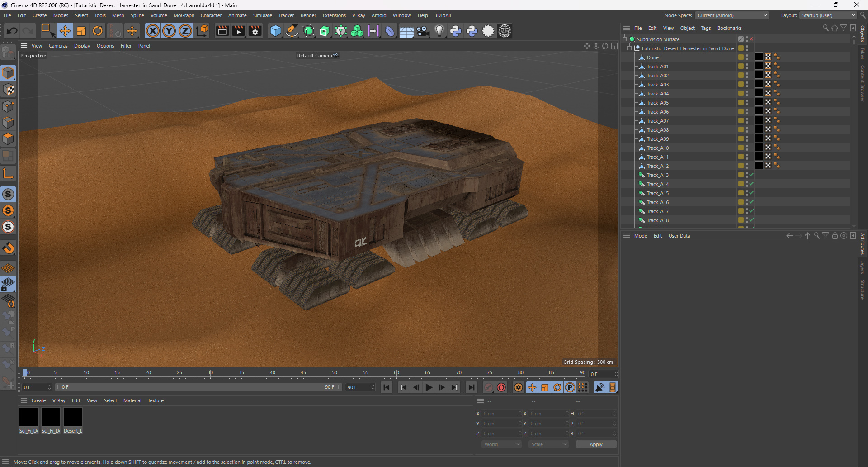Add a Light object
The height and width of the screenshot is (467, 868).
(439, 31)
